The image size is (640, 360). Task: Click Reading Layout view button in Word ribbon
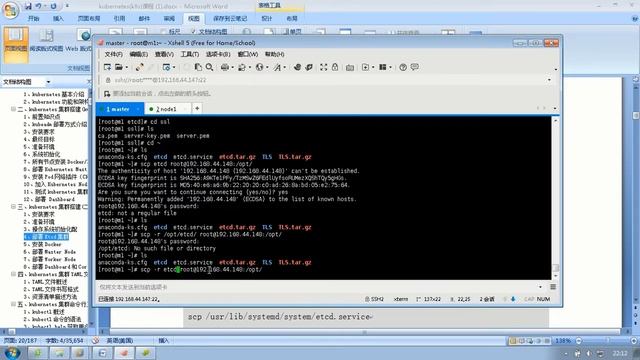point(47,41)
